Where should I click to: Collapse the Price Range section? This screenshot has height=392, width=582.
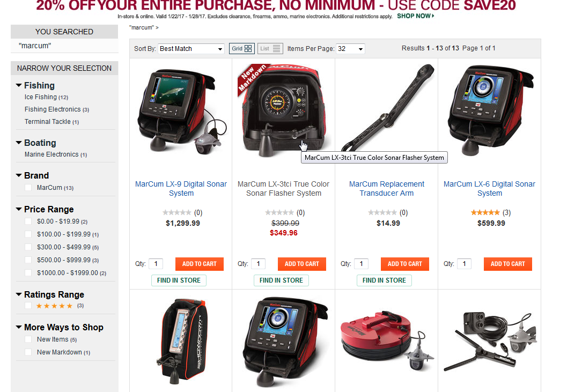pos(19,209)
